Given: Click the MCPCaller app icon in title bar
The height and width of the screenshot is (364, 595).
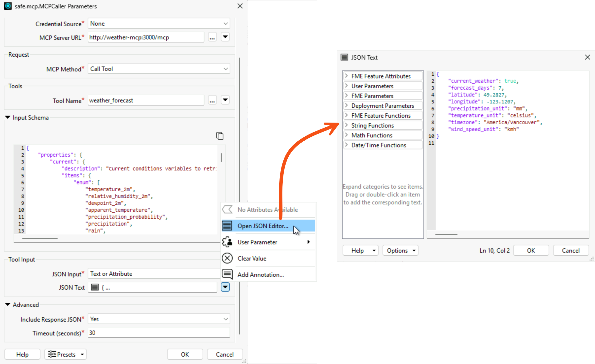Looking at the screenshot, I should 8,6.
